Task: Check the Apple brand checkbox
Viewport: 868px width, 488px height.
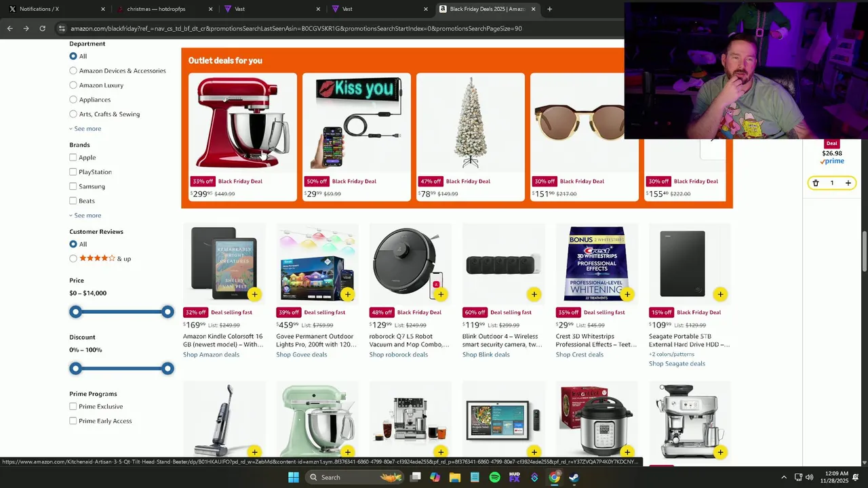Action: pyautogui.click(x=73, y=157)
